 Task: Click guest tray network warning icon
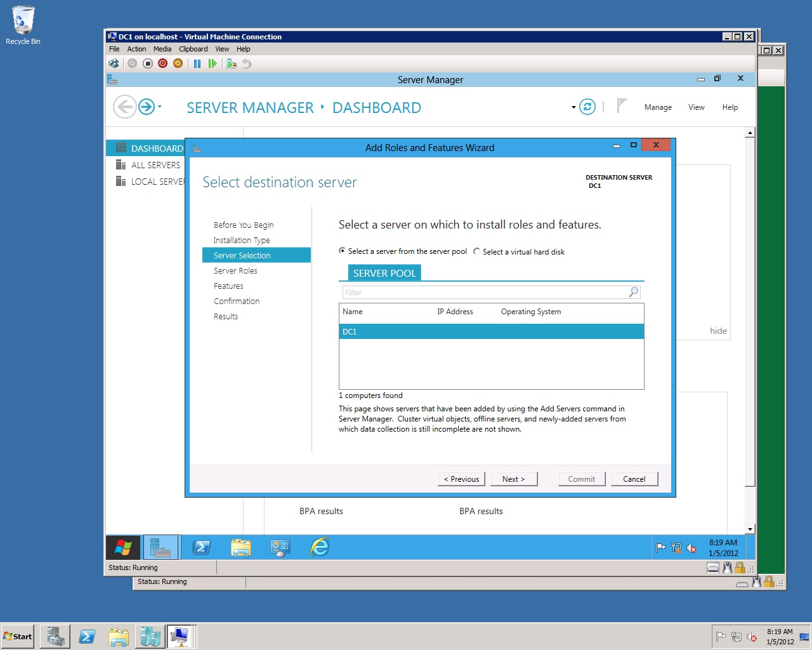tap(676, 548)
